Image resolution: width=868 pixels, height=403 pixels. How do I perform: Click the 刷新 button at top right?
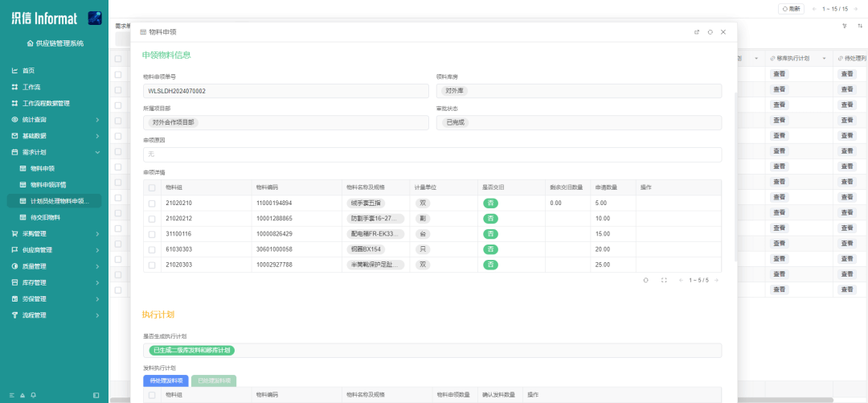coord(791,9)
